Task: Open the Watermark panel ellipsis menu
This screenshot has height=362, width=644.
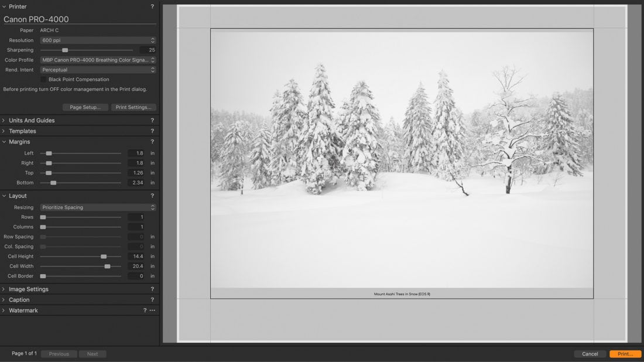Action: (152, 310)
